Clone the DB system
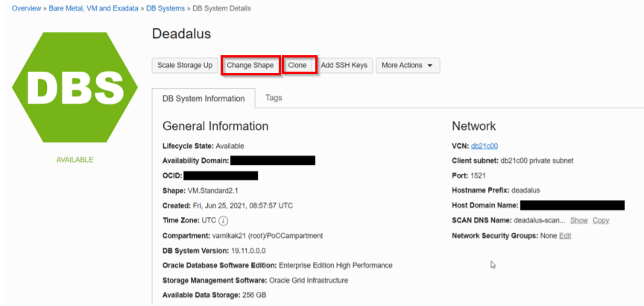 (x=297, y=66)
